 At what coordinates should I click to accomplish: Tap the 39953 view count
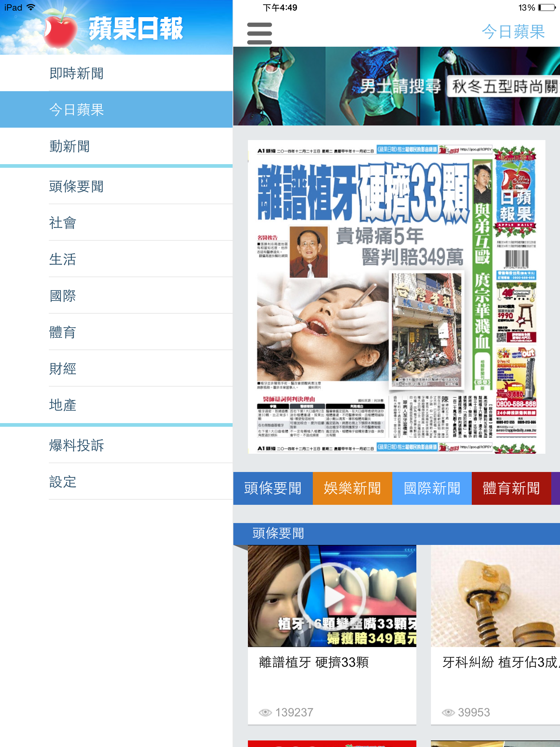point(474,712)
